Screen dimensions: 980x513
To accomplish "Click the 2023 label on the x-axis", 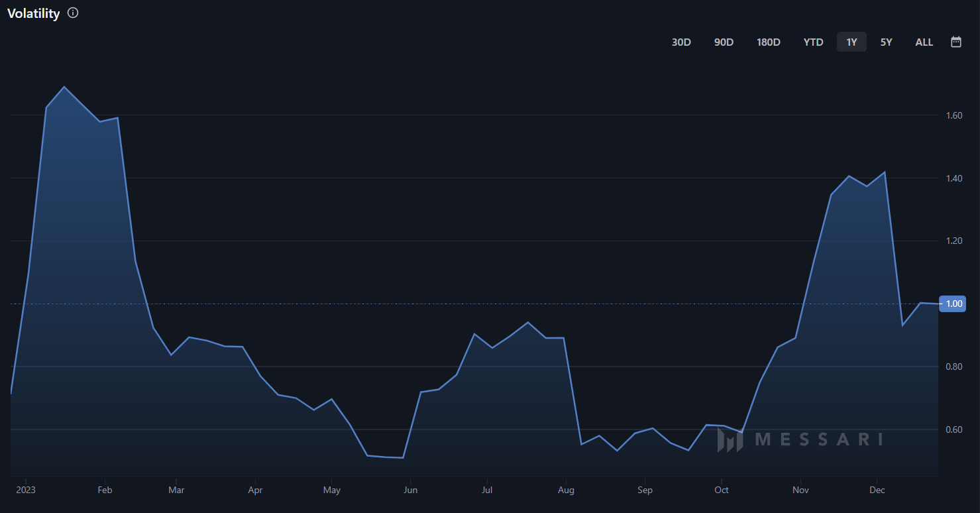I will click(x=26, y=490).
